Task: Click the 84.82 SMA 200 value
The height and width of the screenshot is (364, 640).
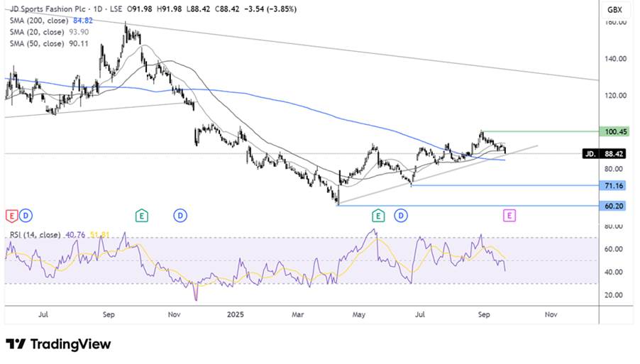Action: click(x=83, y=21)
